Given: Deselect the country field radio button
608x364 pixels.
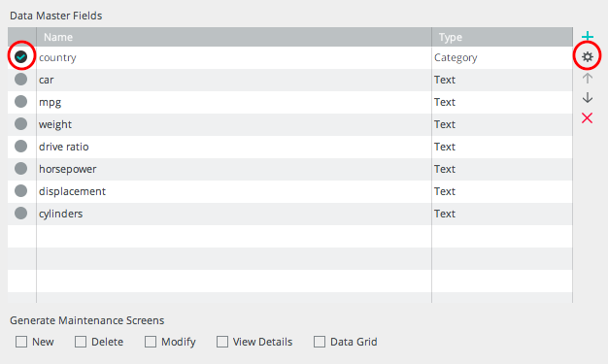Looking at the screenshot, I should [x=21, y=57].
